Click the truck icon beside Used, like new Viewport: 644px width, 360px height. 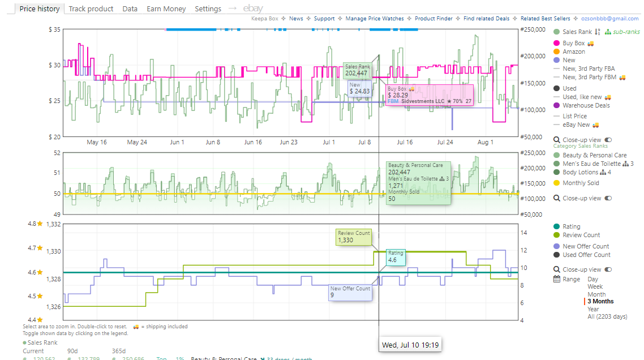point(608,97)
